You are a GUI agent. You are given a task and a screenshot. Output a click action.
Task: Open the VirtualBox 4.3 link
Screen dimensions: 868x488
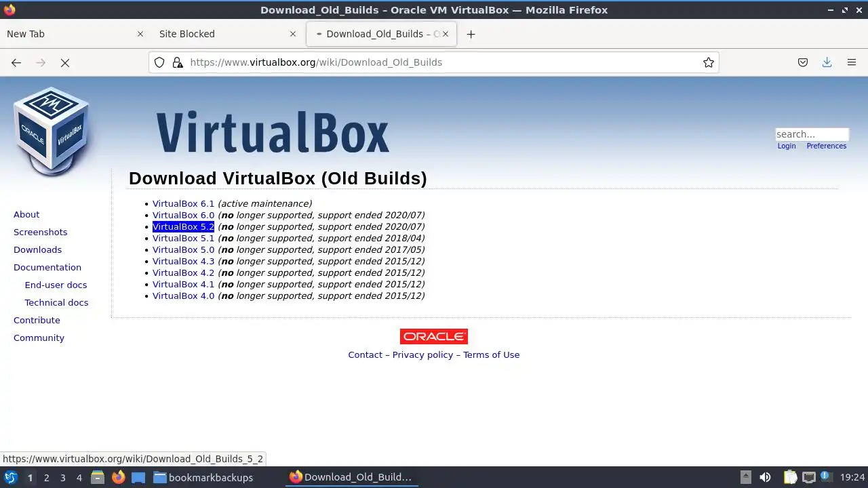[183, 261]
